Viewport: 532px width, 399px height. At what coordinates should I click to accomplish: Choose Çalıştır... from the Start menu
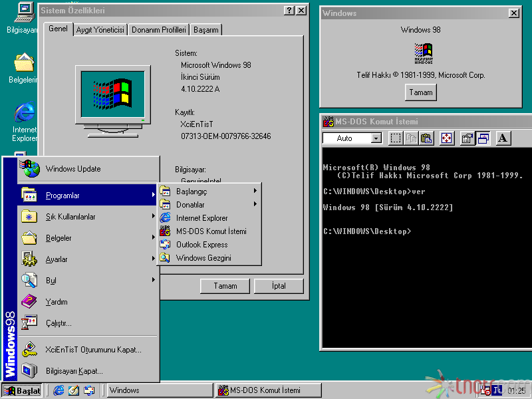[x=59, y=323]
